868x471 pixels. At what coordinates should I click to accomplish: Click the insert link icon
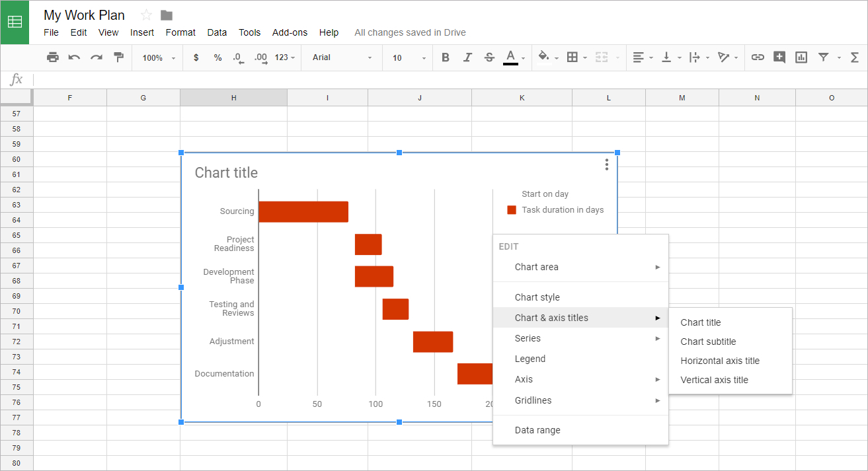pyautogui.click(x=758, y=57)
